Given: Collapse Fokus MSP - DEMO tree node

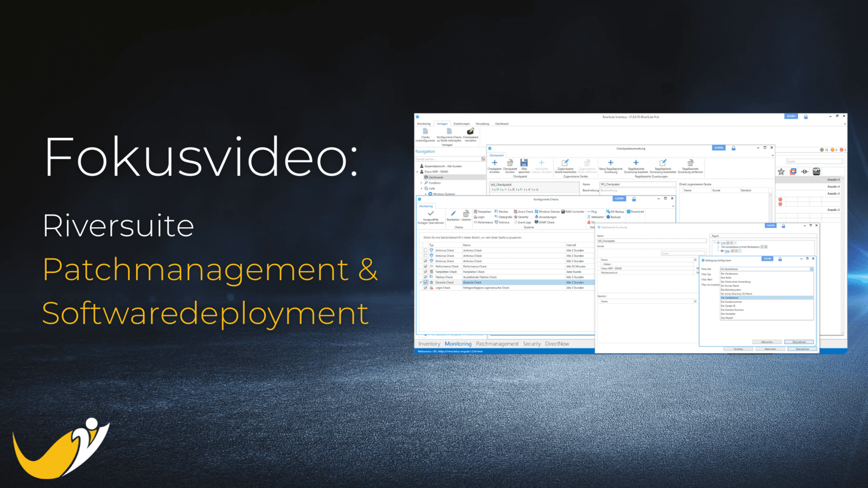Looking at the screenshot, I should [417, 172].
